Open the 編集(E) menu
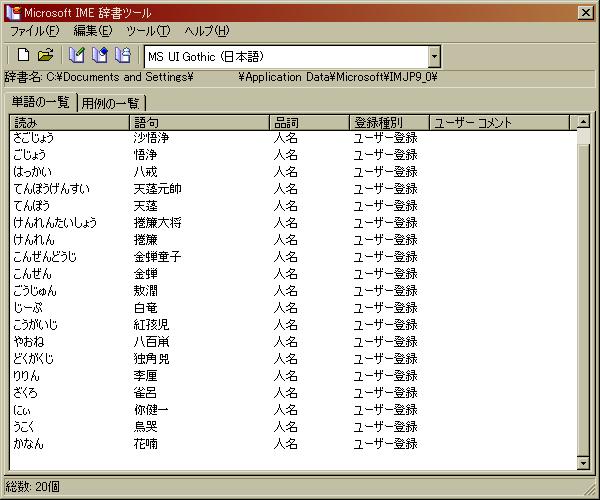The width and height of the screenshot is (600, 500). [x=93, y=31]
